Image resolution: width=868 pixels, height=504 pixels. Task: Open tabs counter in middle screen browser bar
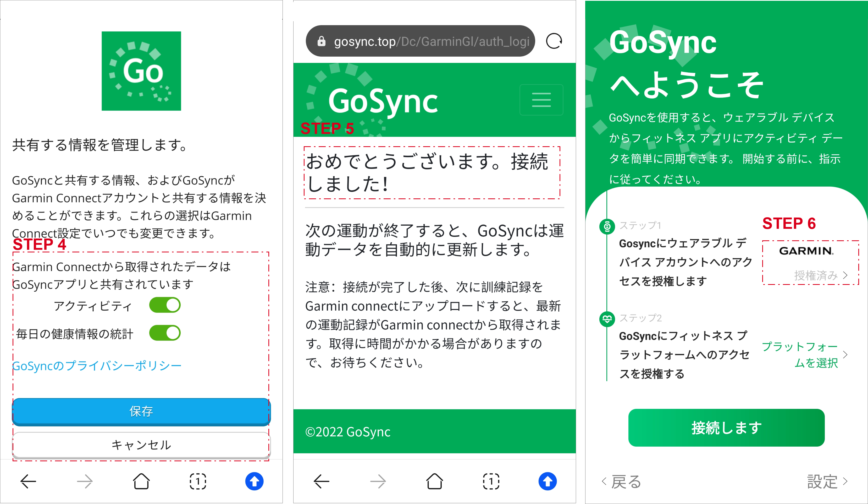pos(491,481)
